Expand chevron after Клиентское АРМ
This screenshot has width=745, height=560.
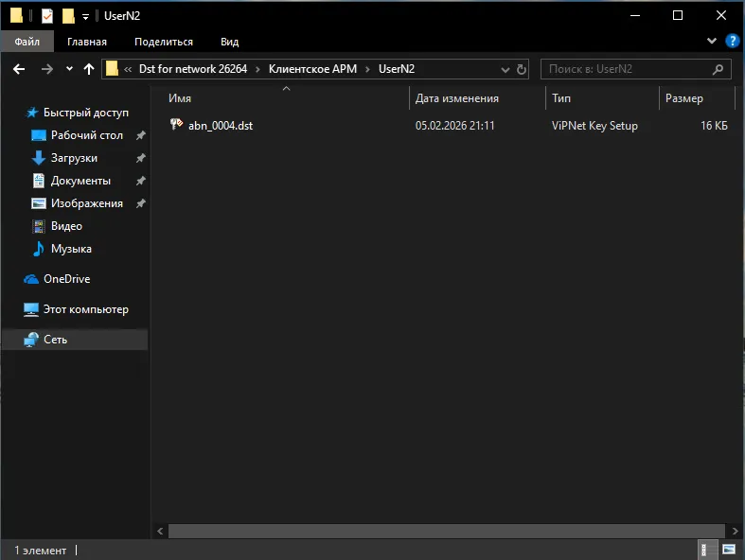click(x=367, y=69)
